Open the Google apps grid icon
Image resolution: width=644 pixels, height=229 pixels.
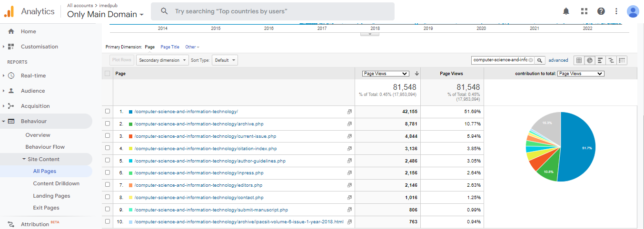584,11
